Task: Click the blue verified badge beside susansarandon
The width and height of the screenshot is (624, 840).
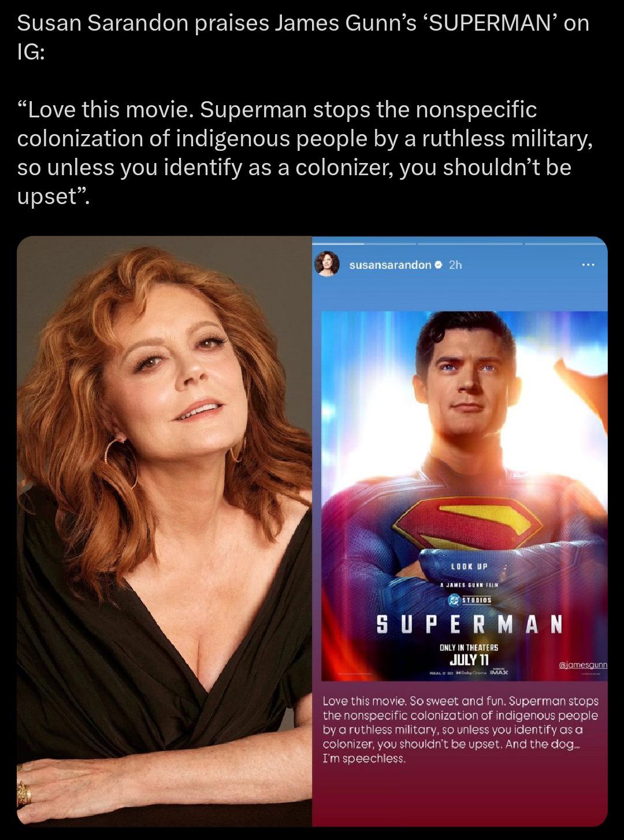Action: pyautogui.click(x=439, y=265)
